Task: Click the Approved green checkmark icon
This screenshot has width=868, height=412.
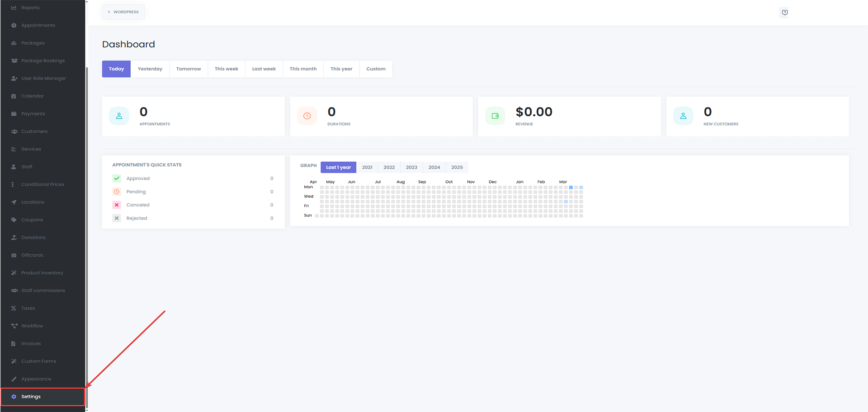Action: pyautogui.click(x=117, y=178)
